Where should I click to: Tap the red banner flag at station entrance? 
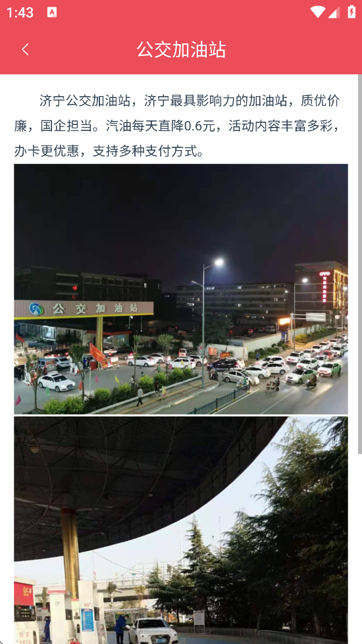[x=99, y=355]
